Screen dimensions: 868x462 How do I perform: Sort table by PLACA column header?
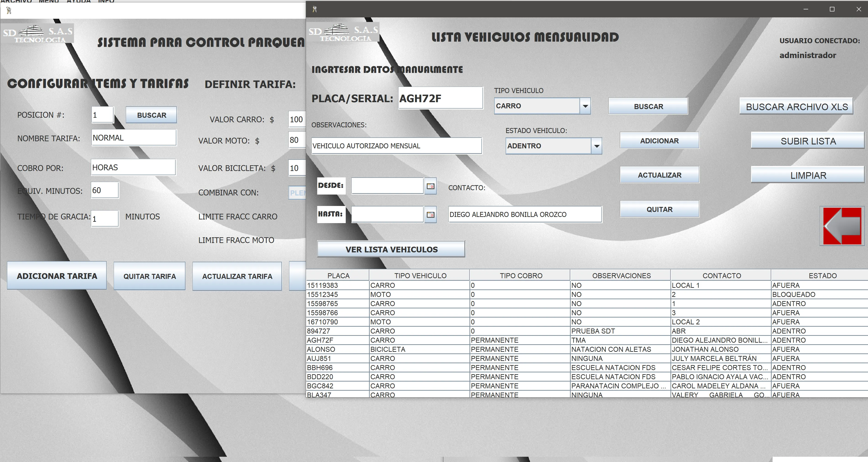(338, 275)
